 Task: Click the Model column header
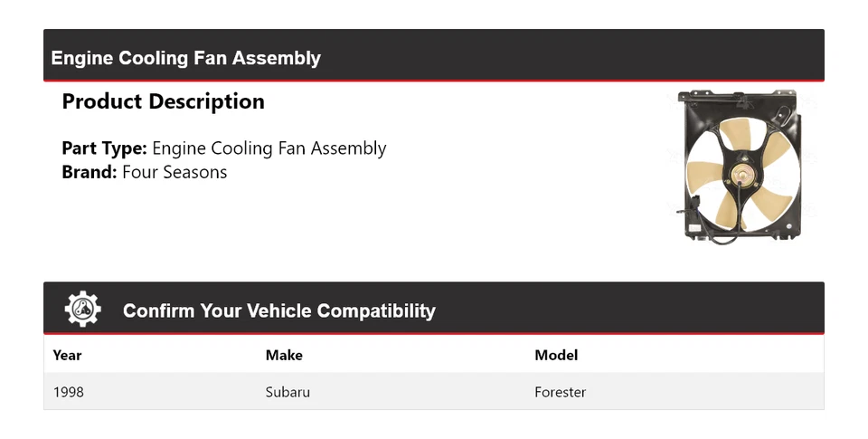[556, 355]
